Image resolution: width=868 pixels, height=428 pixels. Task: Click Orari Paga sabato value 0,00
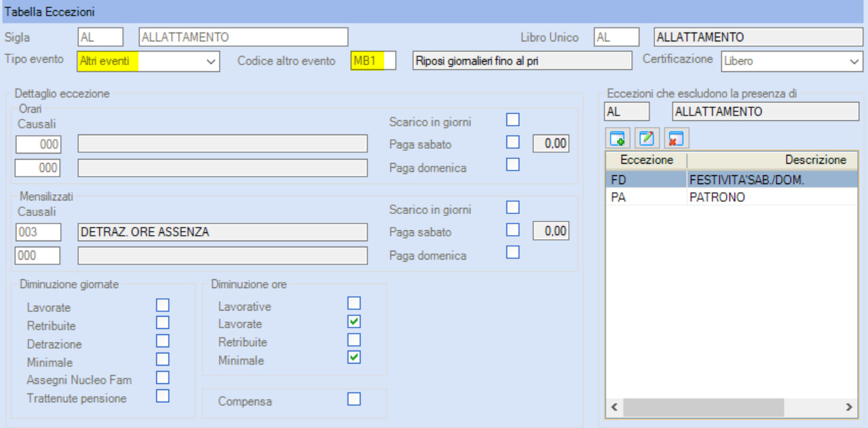551,143
